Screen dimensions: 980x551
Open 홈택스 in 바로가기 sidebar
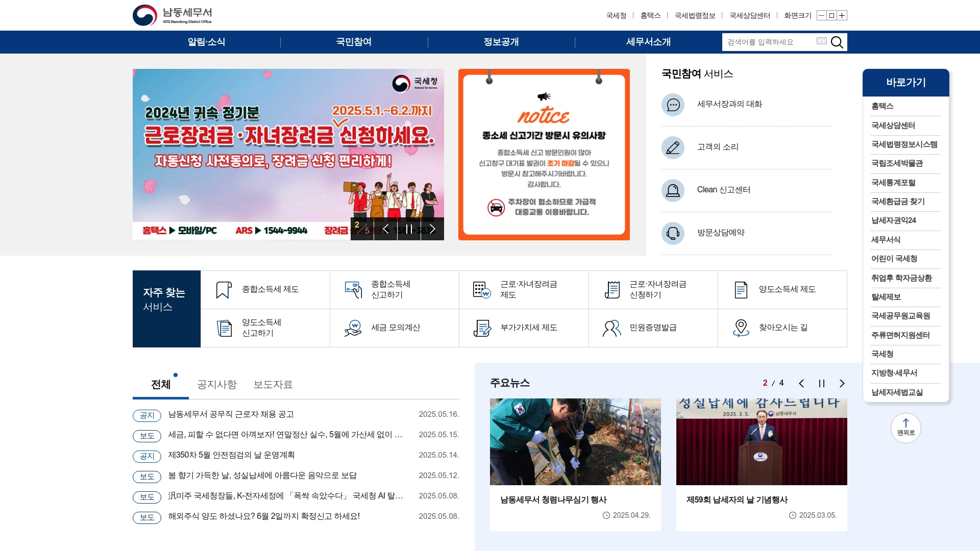[x=882, y=106]
